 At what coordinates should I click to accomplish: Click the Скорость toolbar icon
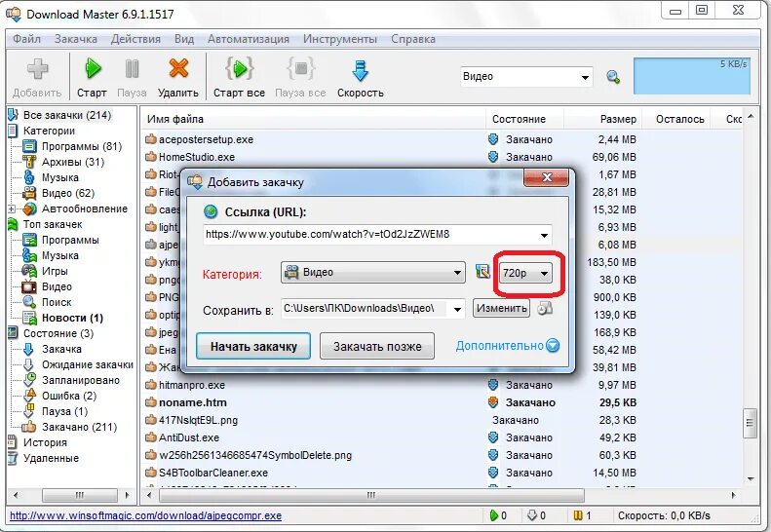(x=361, y=70)
